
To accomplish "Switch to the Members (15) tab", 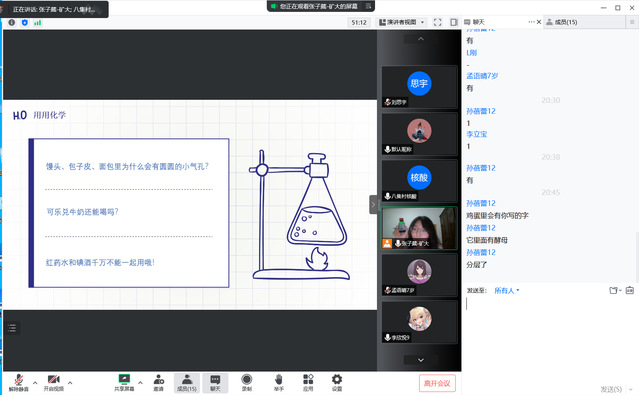I will (x=562, y=22).
